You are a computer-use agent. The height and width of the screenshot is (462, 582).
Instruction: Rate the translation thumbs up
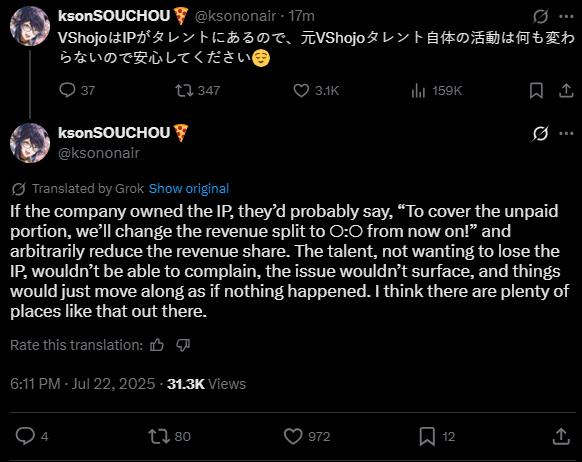click(x=157, y=345)
